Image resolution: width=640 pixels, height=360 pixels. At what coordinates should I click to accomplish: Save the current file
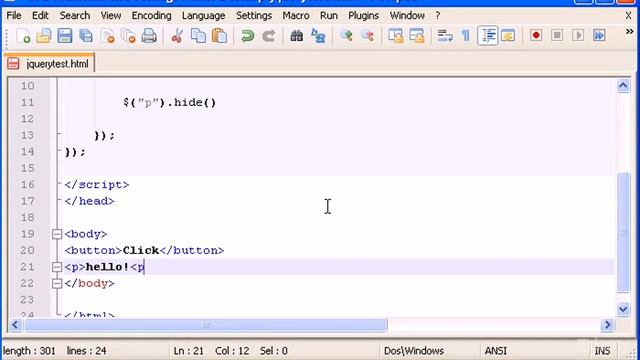64,36
